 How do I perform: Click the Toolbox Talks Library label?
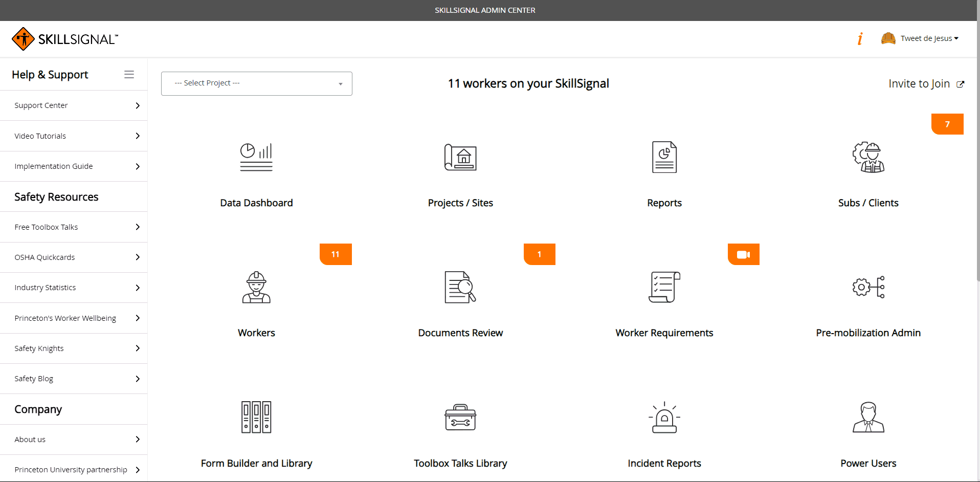tap(460, 463)
